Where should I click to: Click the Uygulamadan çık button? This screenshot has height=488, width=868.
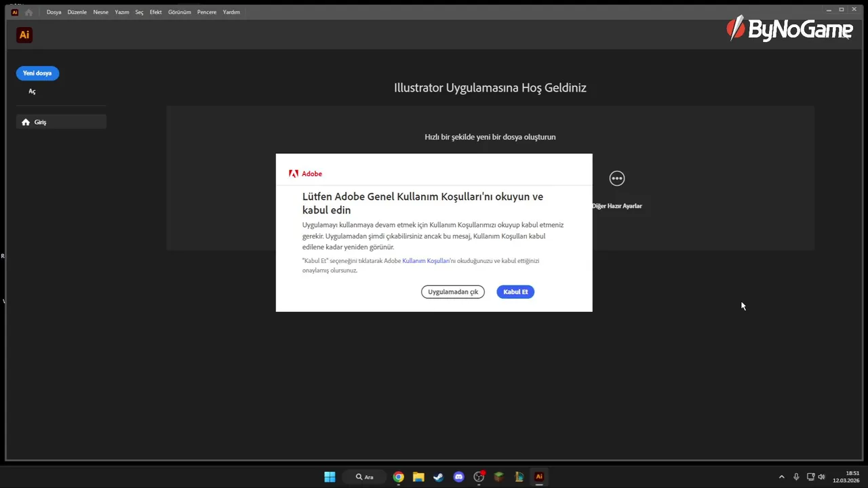(x=453, y=291)
